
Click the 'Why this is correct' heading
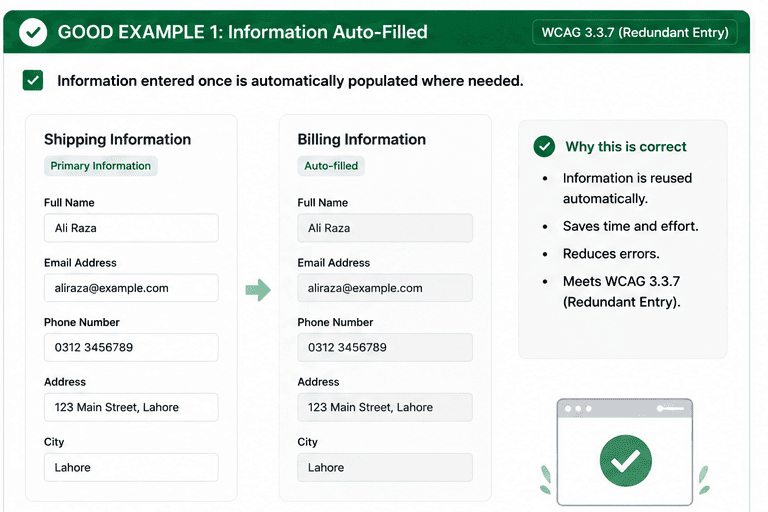click(x=626, y=146)
